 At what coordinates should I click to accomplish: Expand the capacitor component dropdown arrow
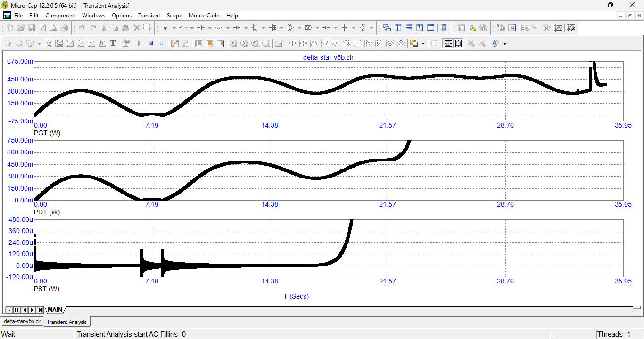click(209, 28)
